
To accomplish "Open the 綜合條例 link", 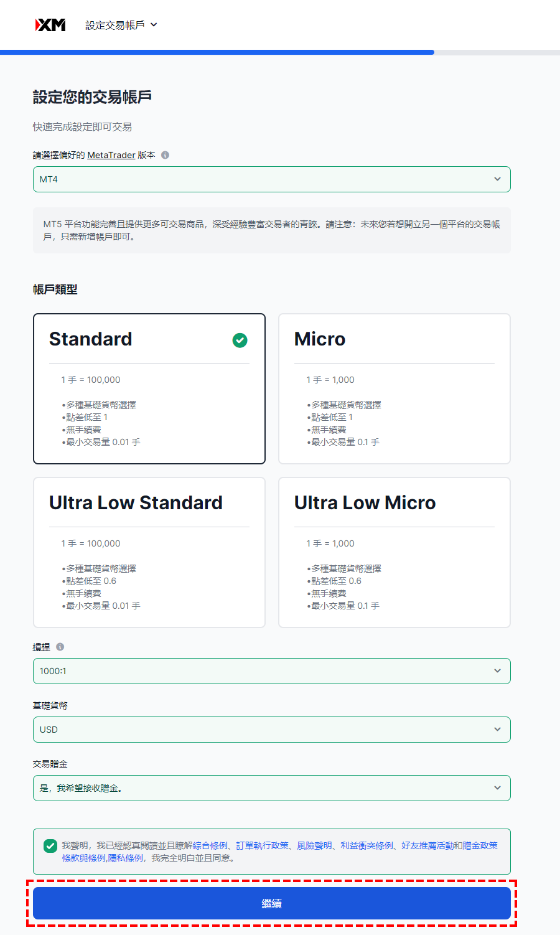I will (x=210, y=845).
